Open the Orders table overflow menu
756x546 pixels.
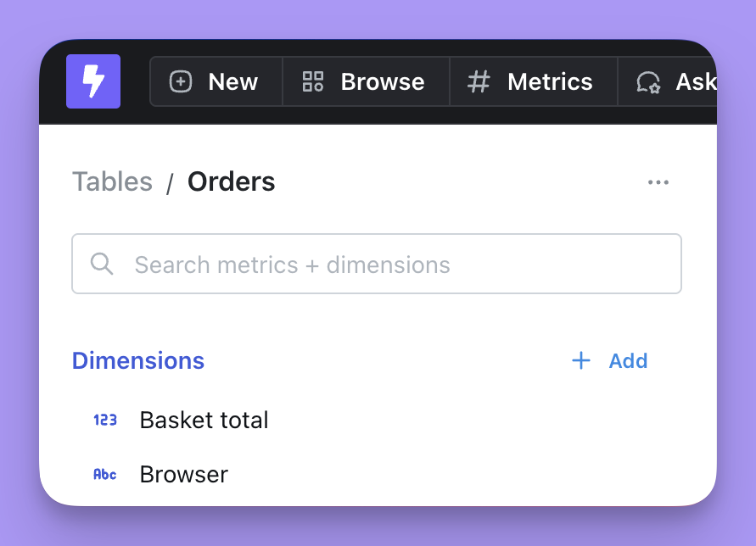tap(659, 181)
